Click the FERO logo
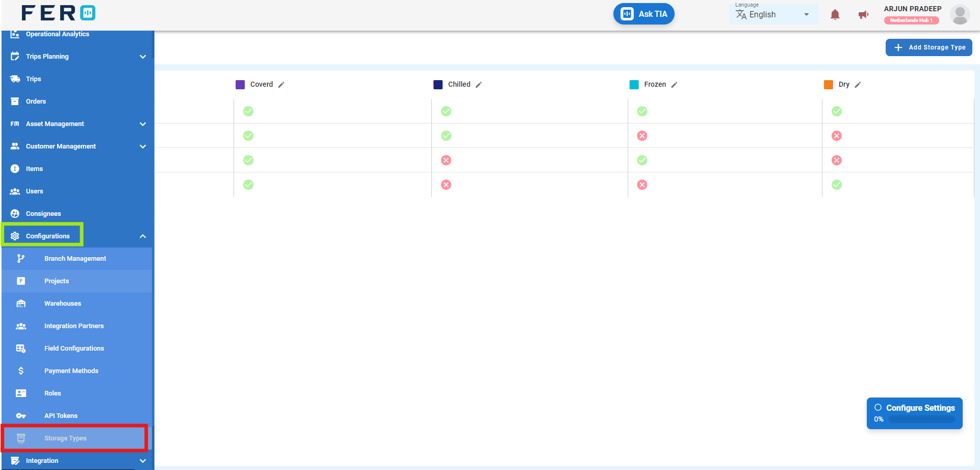Screen dimensions: 980x470 [58, 13]
